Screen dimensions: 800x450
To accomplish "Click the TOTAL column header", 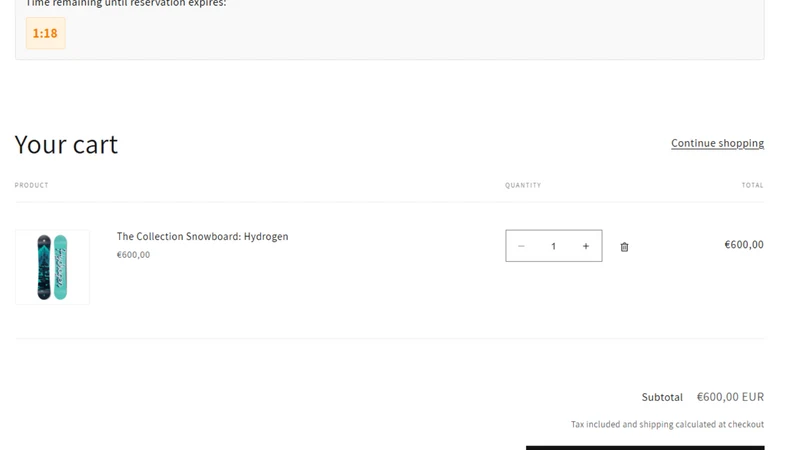I will pyautogui.click(x=753, y=185).
